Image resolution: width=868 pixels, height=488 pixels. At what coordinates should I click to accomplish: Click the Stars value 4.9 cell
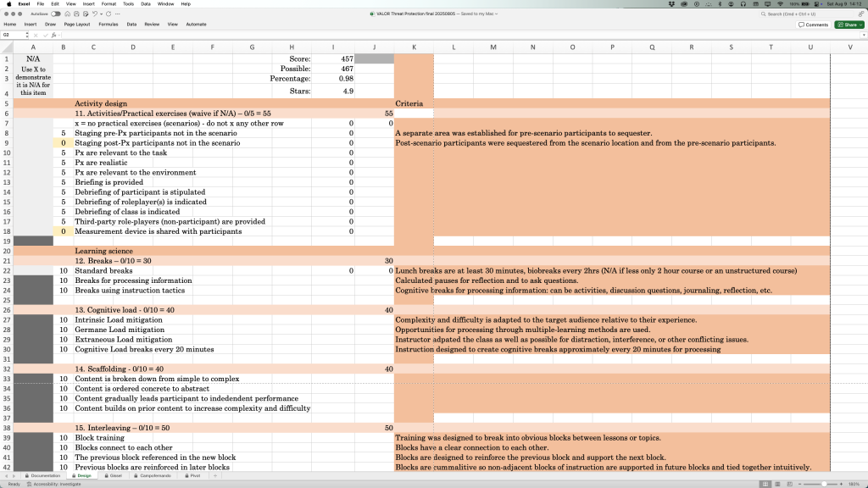332,91
